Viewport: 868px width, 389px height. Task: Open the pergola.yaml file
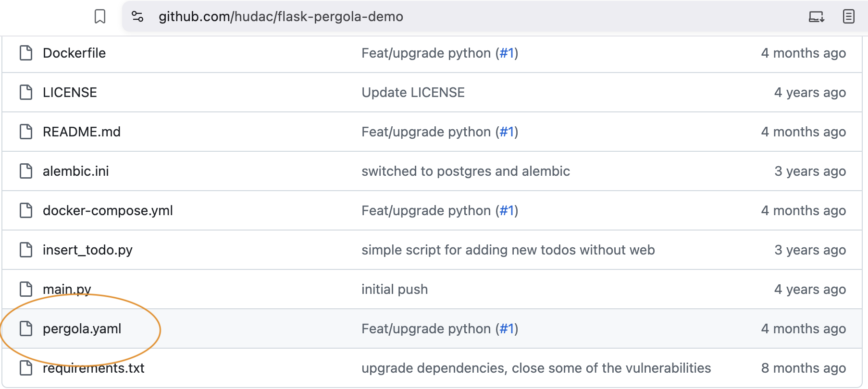82,329
